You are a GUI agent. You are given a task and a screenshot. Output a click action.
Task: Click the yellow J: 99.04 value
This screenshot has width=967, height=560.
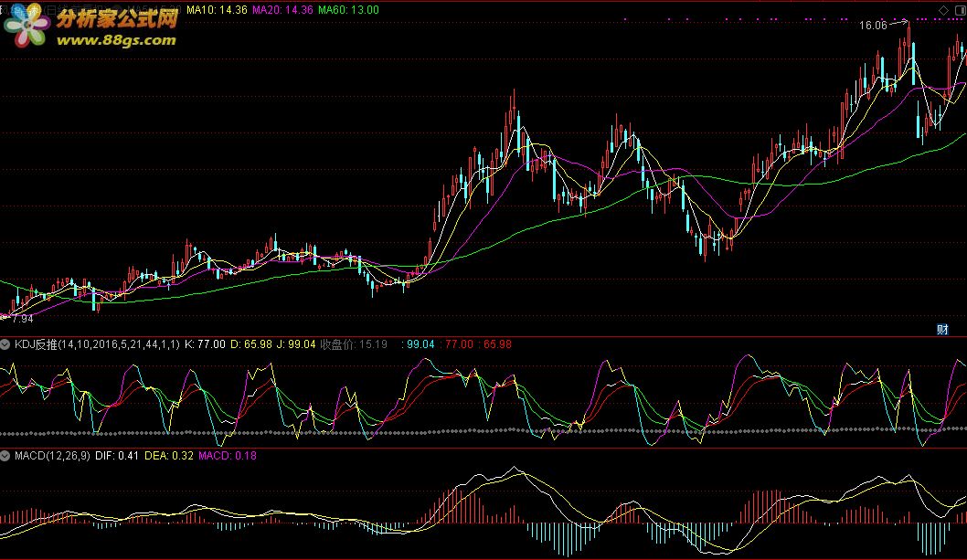click(296, 344)
